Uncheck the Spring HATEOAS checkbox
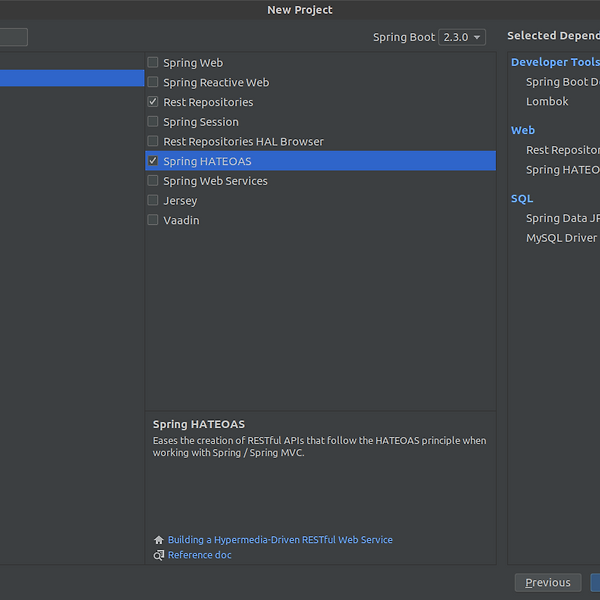The width and height of the screenshot is (600, 600). coord(153,161)
